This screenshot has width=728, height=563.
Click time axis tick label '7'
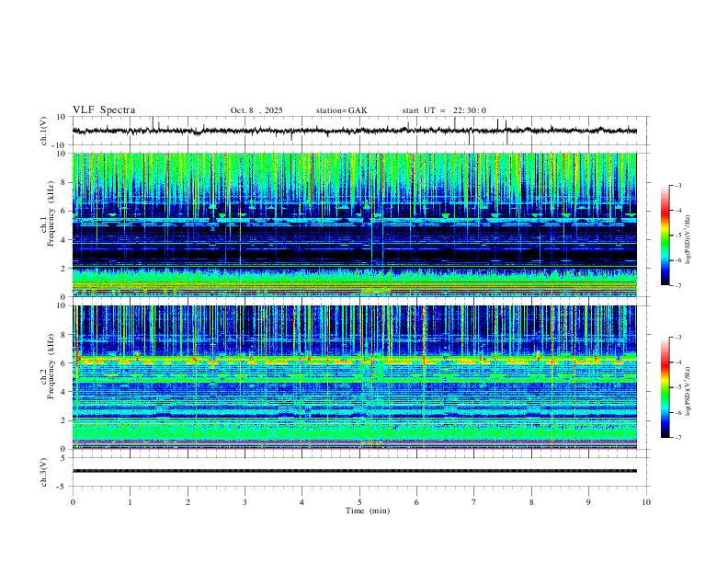pos(474,502)
